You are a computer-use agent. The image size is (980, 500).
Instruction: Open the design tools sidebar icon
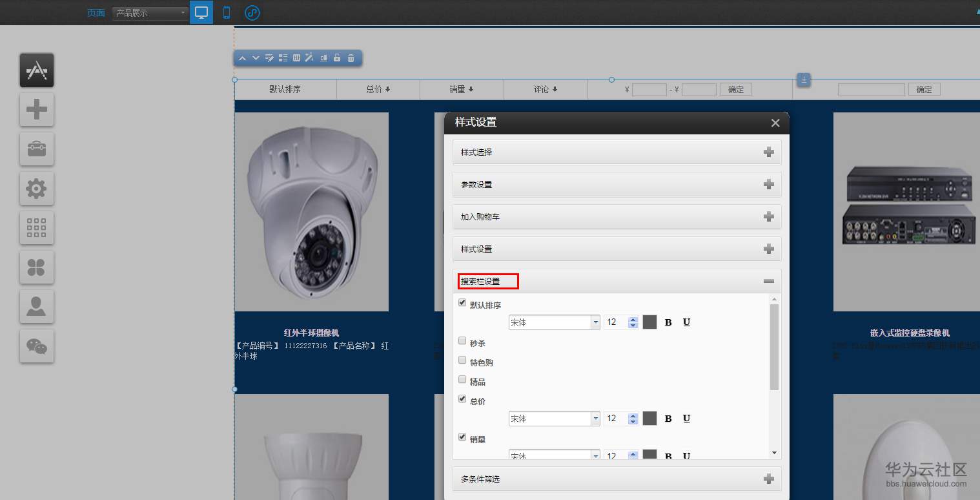37,70
